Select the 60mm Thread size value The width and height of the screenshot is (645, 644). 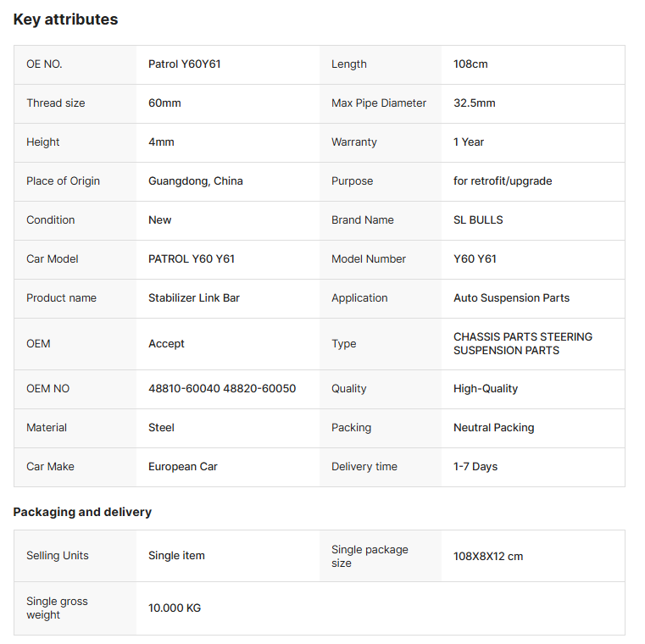pyautogui.click(x=164, y=103)
